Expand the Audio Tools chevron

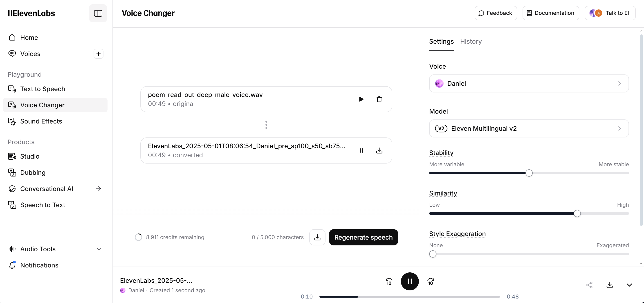coord(99,249)
